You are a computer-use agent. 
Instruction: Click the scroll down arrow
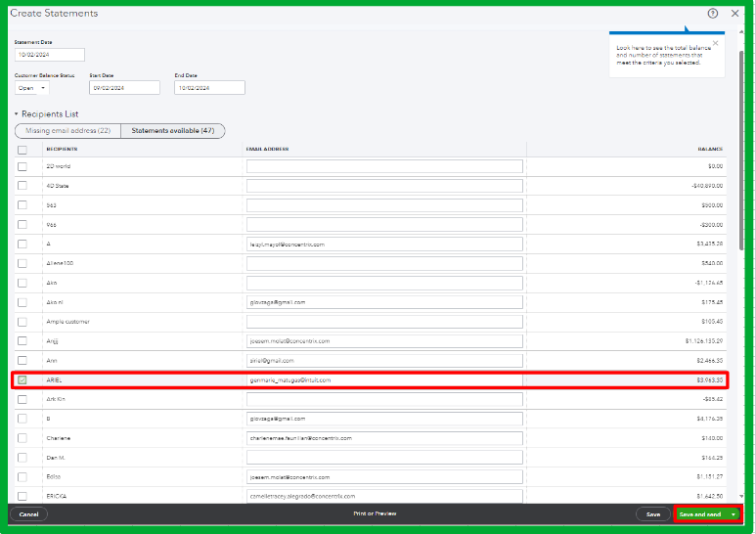741,497
